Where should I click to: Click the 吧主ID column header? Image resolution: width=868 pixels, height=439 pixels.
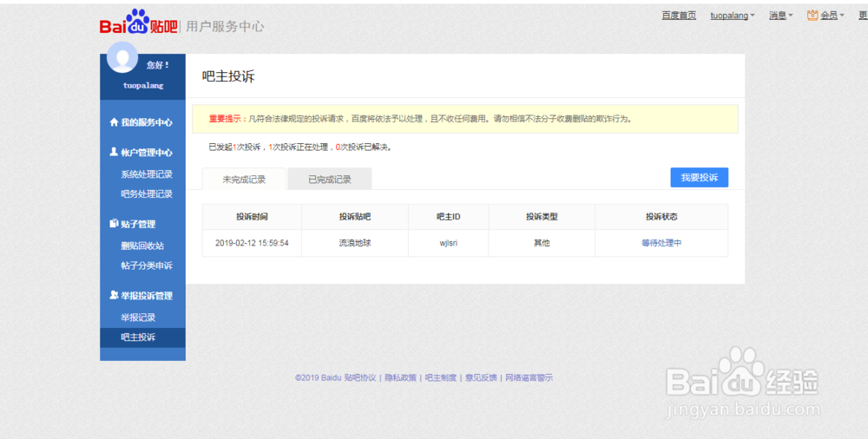tap(449, 217)
